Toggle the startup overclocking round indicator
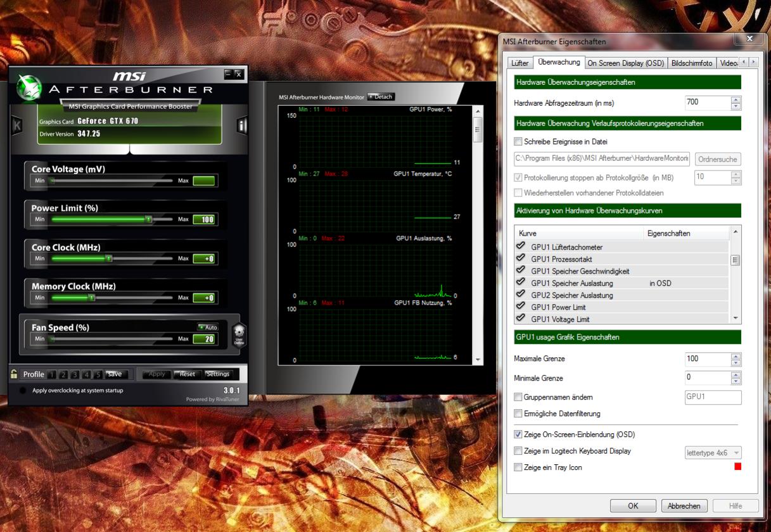This screenshot has width=771, height=532. pyautogui.click(x=23, y=391)
